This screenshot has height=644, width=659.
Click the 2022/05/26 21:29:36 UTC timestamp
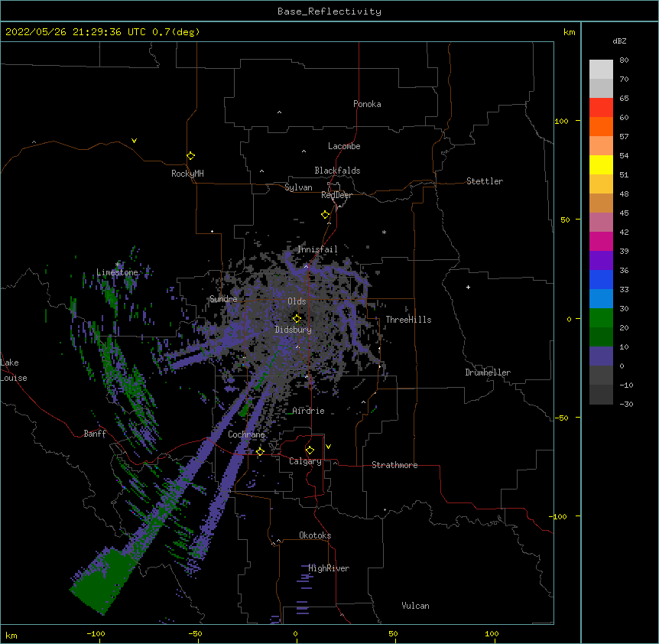(76, 32)
